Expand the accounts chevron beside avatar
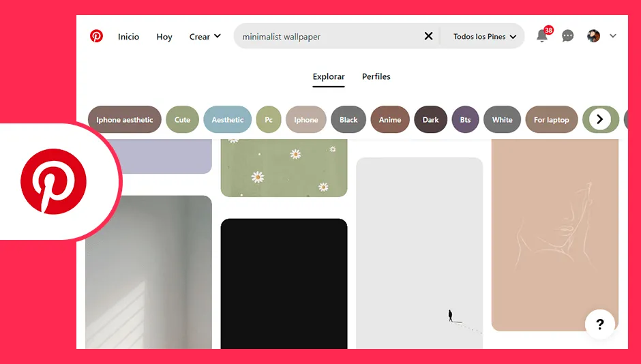The width and height of the screenshot is (641, 364). (613, 36)
